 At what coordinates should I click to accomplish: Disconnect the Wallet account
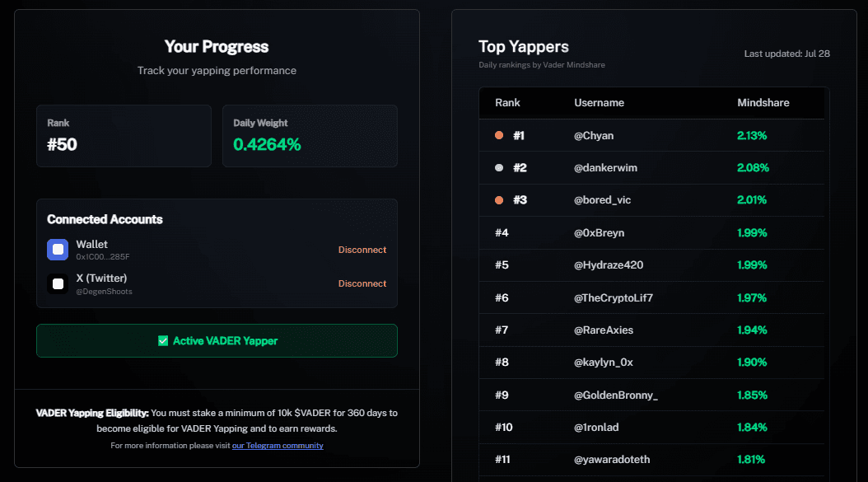coord(362,250)
